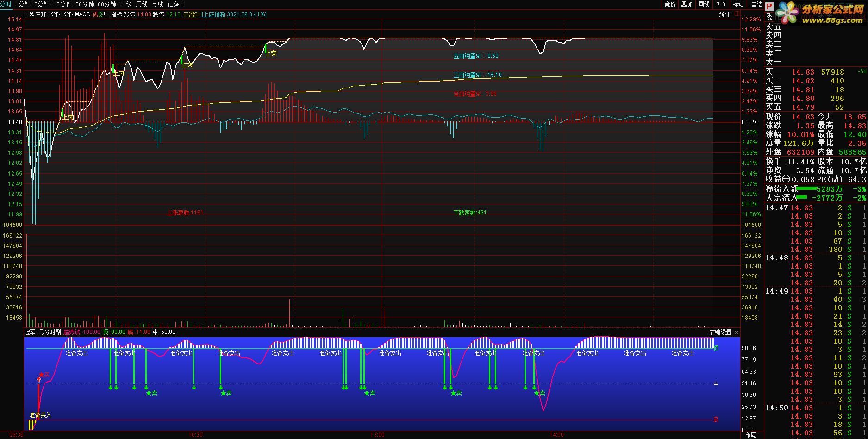
Task: Click the 准备买入 label in sub-chart
Action: point(40,415)
